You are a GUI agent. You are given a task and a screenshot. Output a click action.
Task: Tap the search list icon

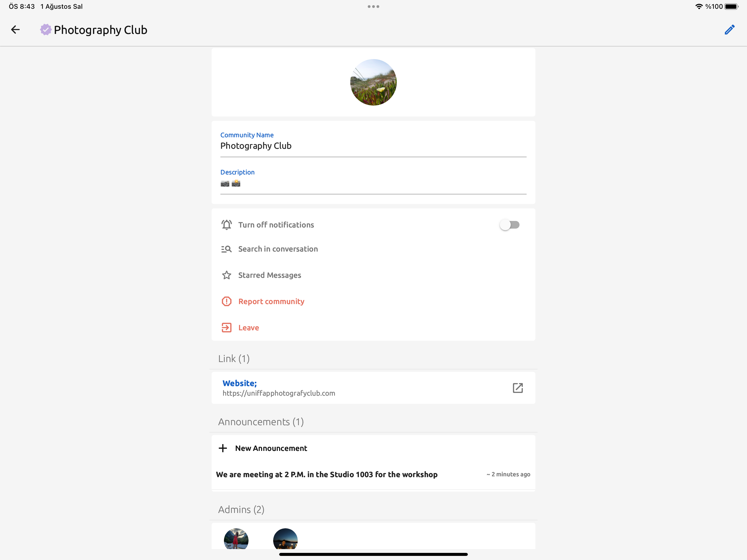[x=226, y=249]
